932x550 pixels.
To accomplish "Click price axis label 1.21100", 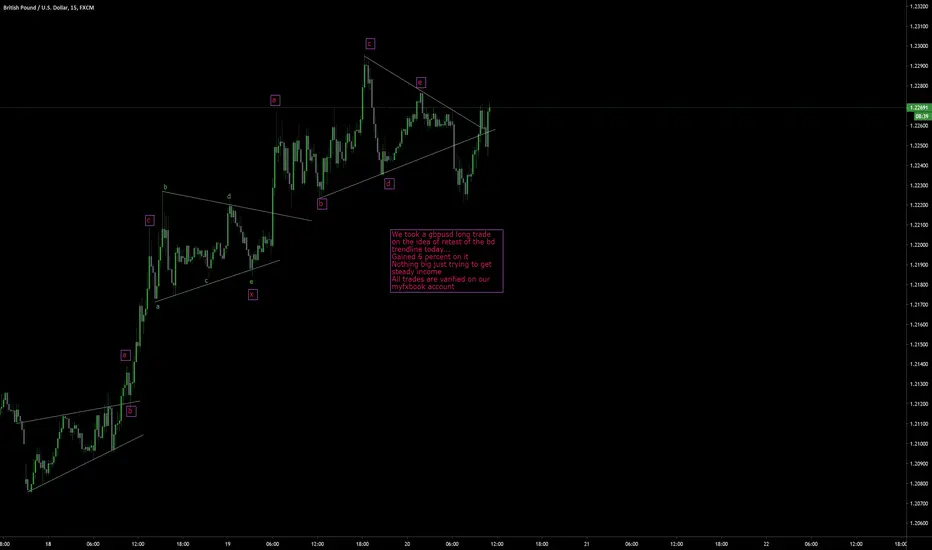I will pos(919,424).
